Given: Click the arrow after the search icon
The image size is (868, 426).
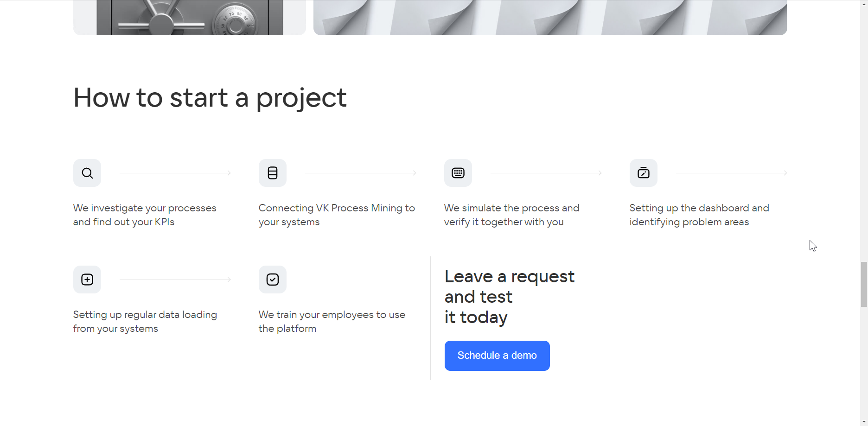Looking at the screenshot, I should tap(175, 173).
